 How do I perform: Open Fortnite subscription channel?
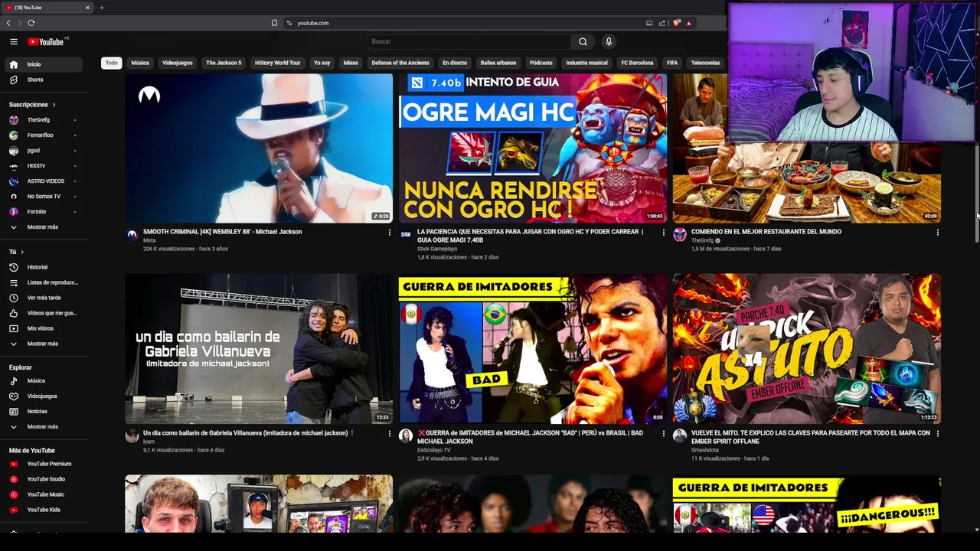[44, 211]
